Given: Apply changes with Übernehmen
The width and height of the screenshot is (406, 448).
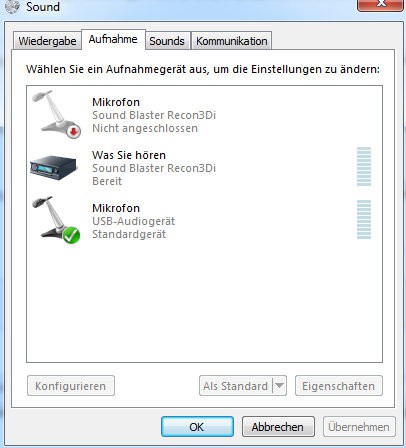Looking at the screenshot, I should [x=359, y=426].
